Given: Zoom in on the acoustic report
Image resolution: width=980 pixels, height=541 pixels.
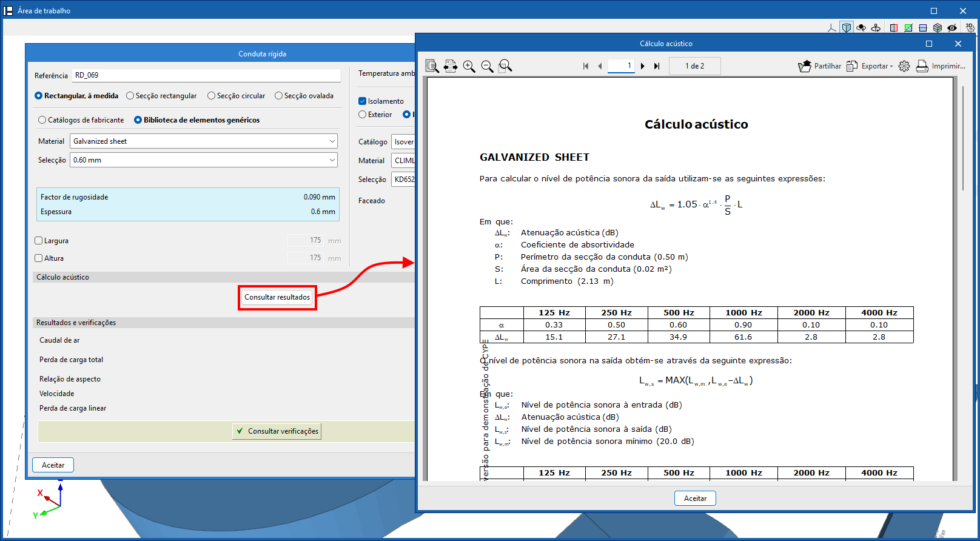Looking at the screenshot, I should pos(469,66).
